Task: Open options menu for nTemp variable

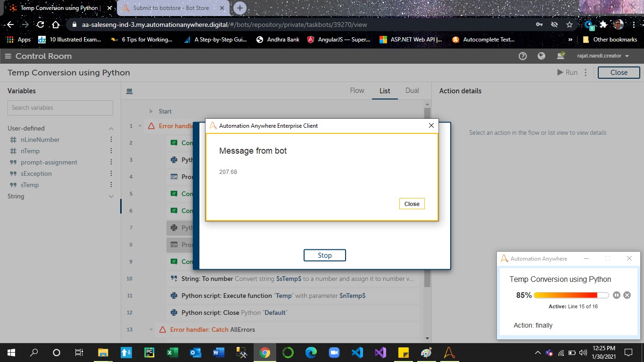Action: 111,151
